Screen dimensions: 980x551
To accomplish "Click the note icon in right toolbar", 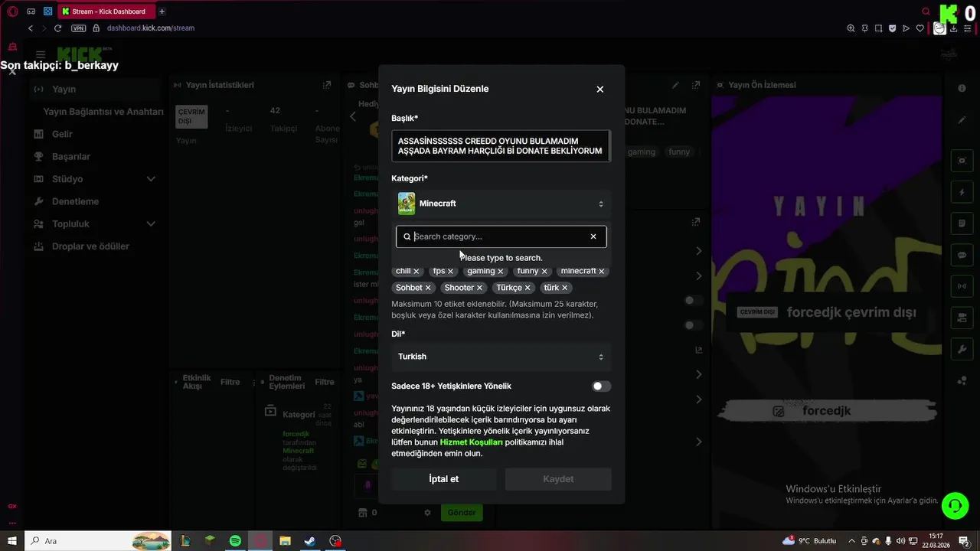I will pyautogui.click(x=962, y=223).
